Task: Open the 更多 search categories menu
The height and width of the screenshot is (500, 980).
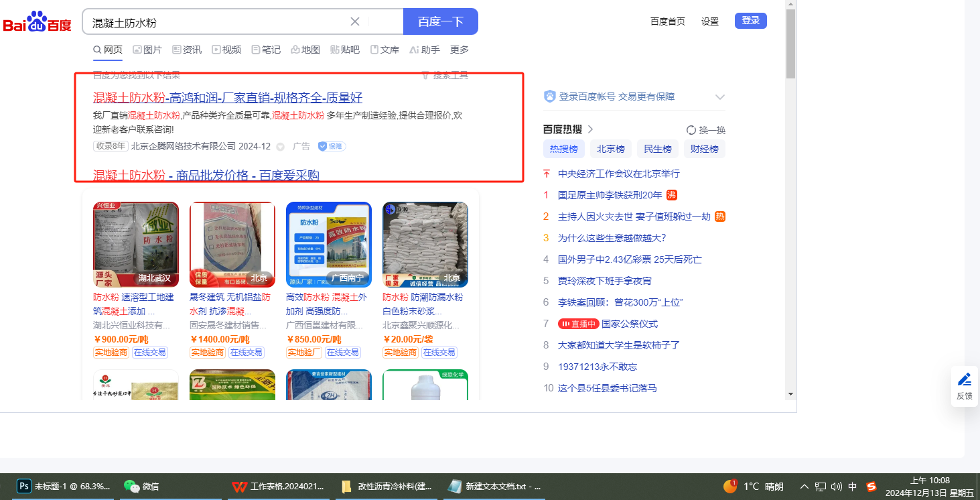Action: click(x=460, y=50)
